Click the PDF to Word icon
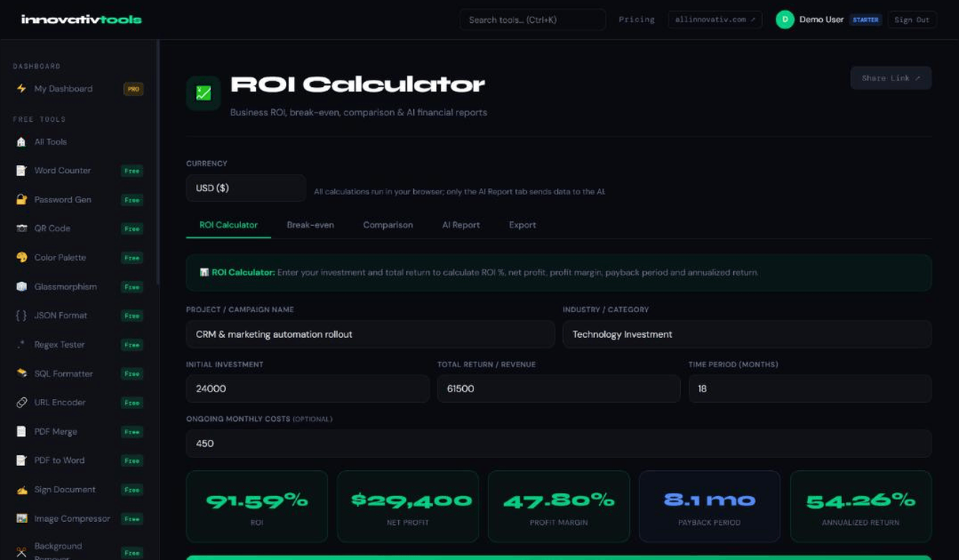The image size is (959, 560). click(x=21, y=460)
